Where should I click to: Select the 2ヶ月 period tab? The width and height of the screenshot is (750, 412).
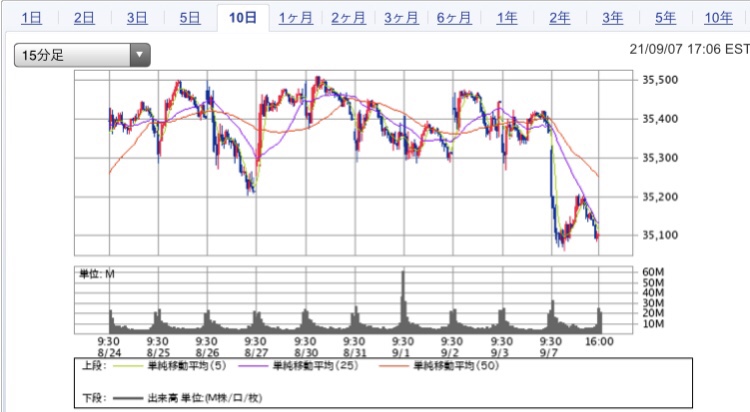click(x=348, y=18)
